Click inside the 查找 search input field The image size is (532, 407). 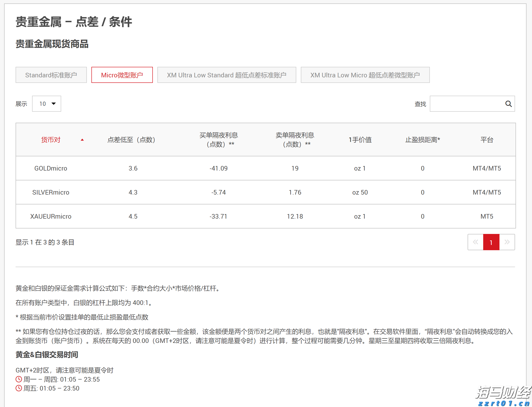click(468, 104)
